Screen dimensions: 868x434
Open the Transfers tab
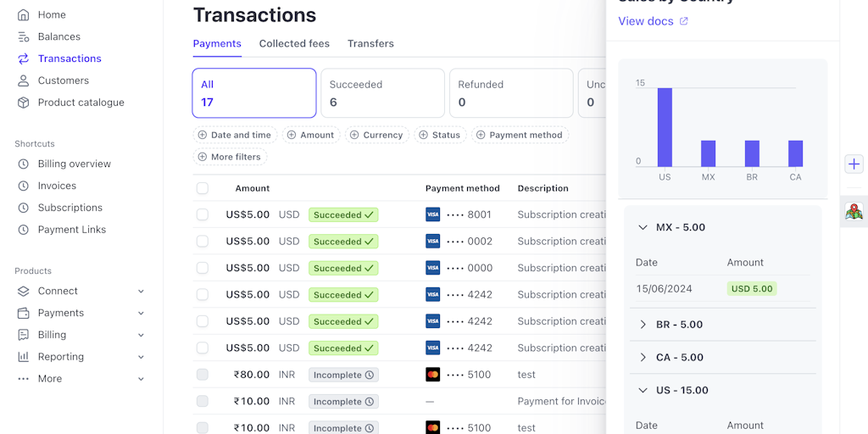click(370, 43)
